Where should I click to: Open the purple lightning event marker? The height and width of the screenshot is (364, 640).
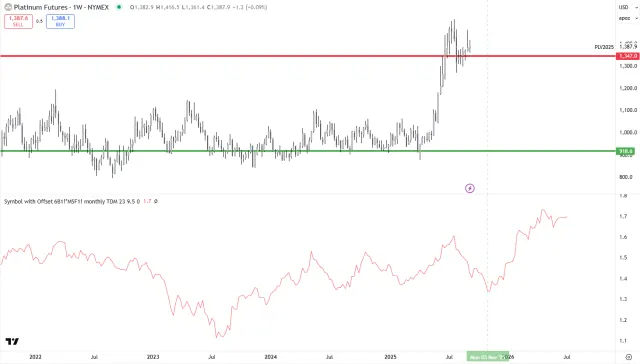point(470,188)
